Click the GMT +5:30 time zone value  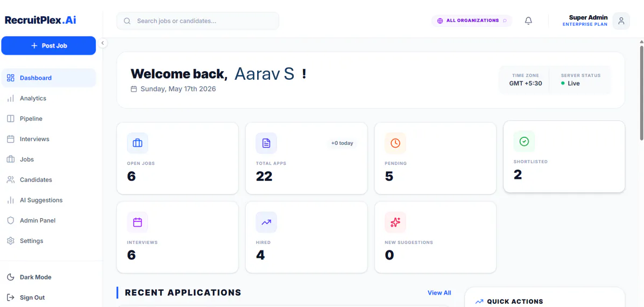(526, 83)
